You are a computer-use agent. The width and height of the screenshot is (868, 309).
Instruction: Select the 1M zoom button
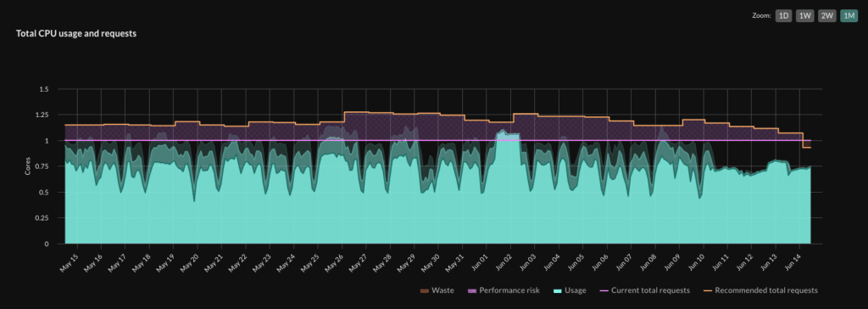pyautogui.click(x=849, y=16)
